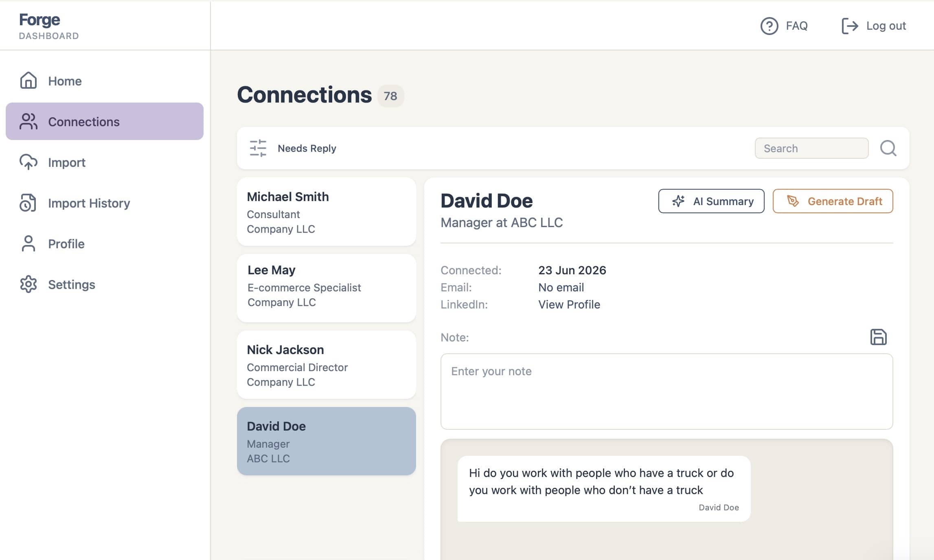Select the Michael Smith connection card

click(x=327, y=212)
